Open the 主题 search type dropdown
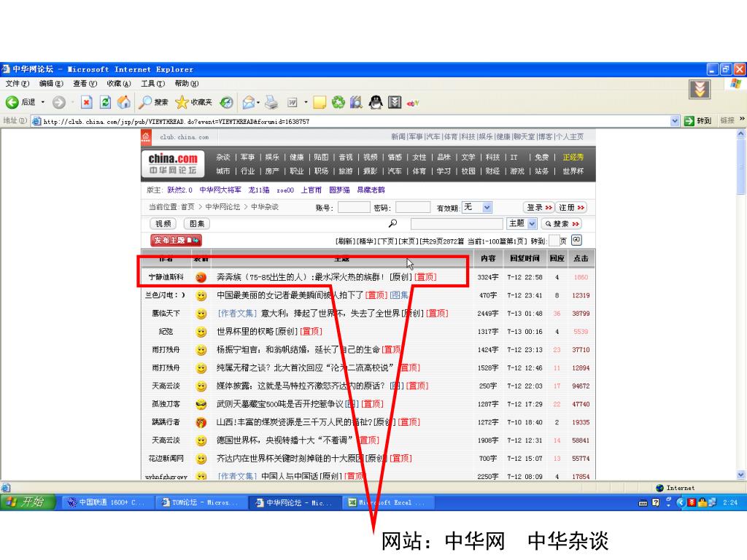The width and height of the screenshot is (747, 560). [532, 223]
